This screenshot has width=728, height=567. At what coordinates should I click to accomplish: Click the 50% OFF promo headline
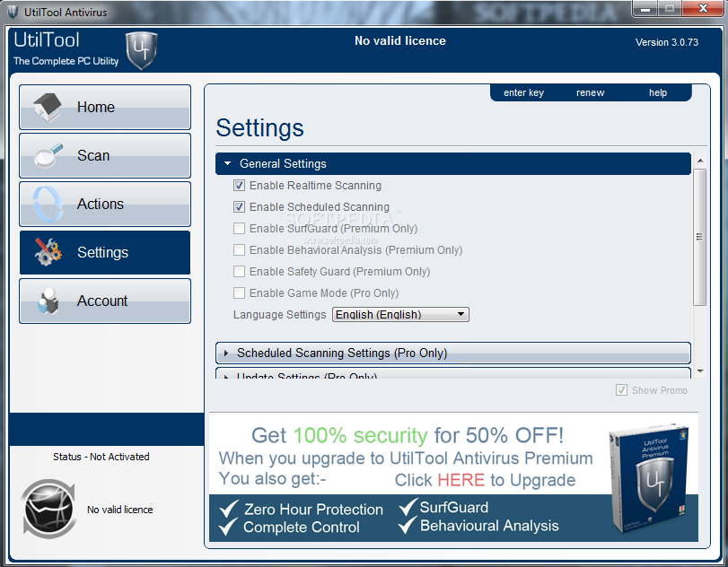[408, 435]
